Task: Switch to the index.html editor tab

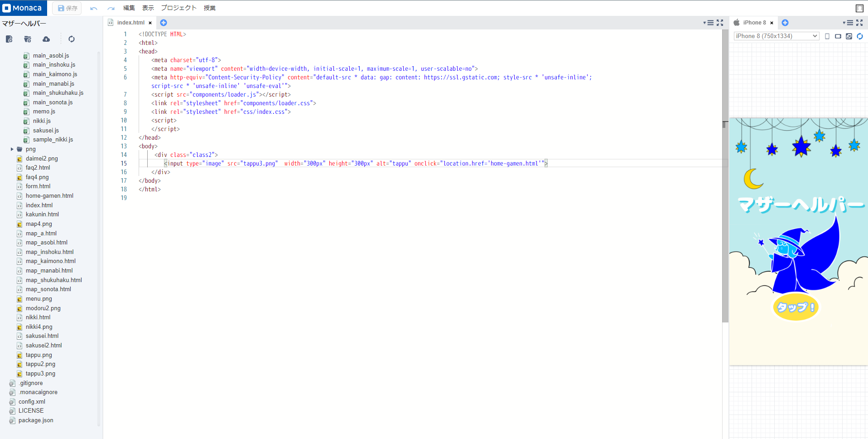Action: [x=130, y=23]
